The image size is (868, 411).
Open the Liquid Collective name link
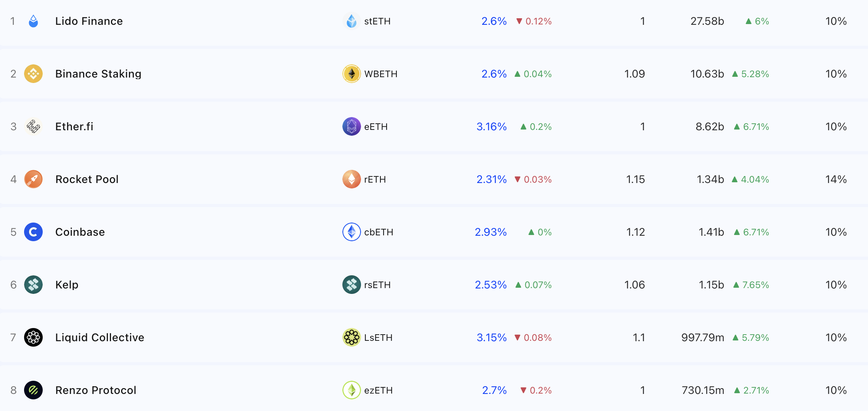[x=100, y=337]
